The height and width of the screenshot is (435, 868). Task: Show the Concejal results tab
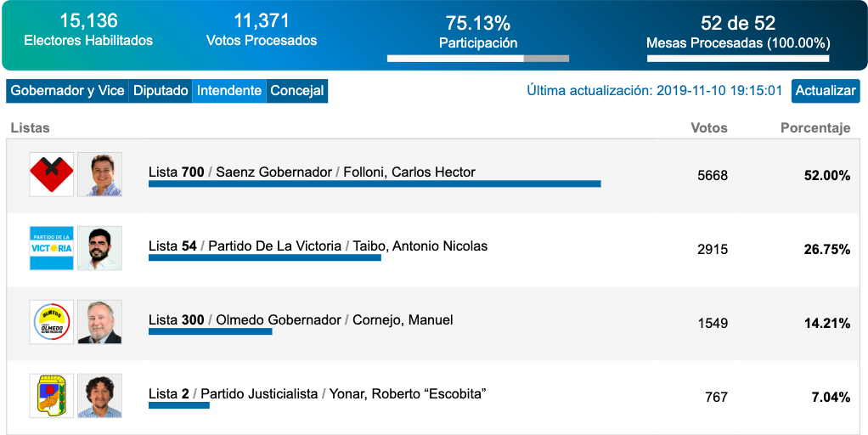(296, 91)
